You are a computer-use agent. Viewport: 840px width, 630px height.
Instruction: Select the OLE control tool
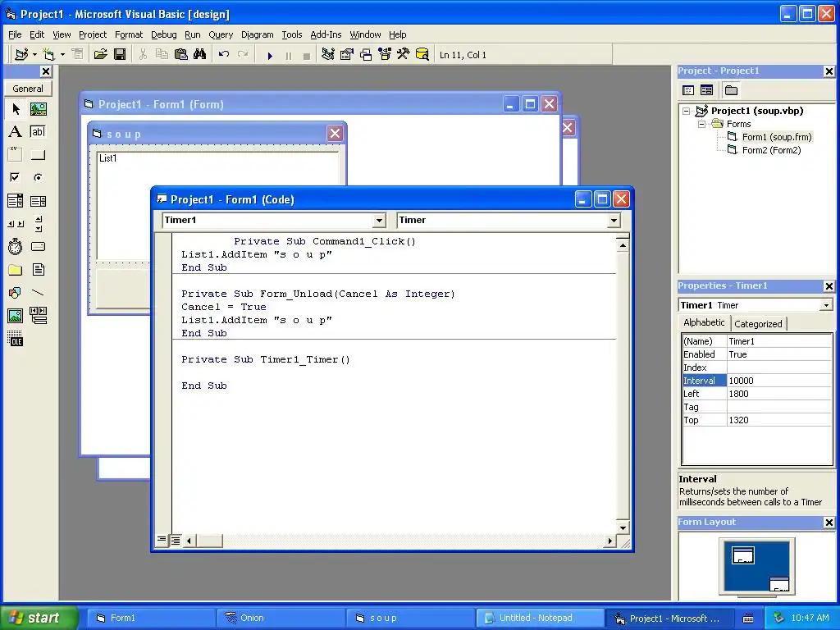point(16,339)
